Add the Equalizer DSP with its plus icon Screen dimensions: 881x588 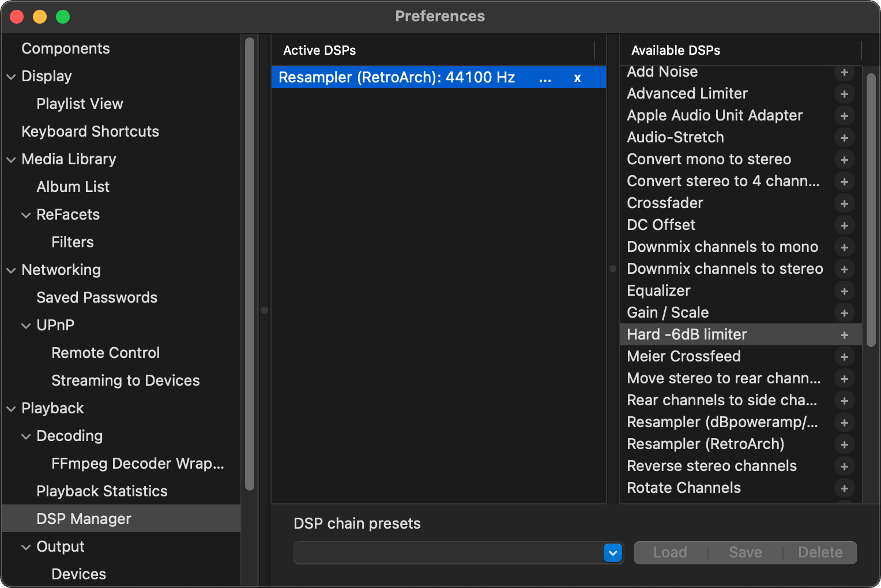click(844, 291)
